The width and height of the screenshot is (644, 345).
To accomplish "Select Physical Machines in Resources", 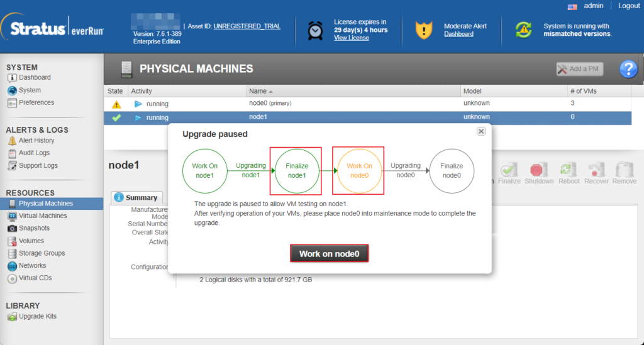I will (52, 204).
